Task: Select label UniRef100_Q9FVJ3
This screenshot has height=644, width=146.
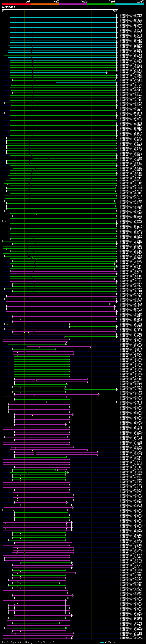Action: [131, 198]
